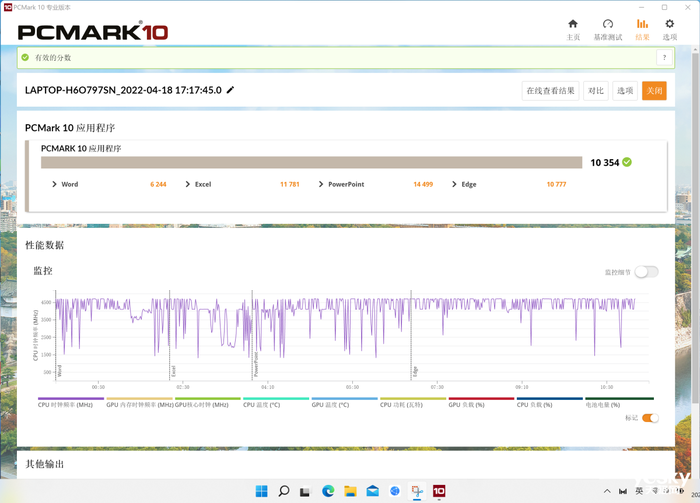Viewport: 700px width, 503px height.
Task: Toggle the markers (标记) switch off
Action: [x=650, y=418]
